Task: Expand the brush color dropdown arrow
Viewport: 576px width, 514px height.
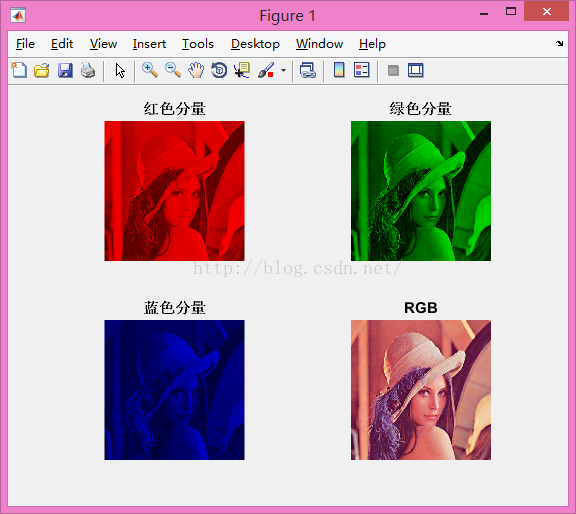Action: click(283, 70)
